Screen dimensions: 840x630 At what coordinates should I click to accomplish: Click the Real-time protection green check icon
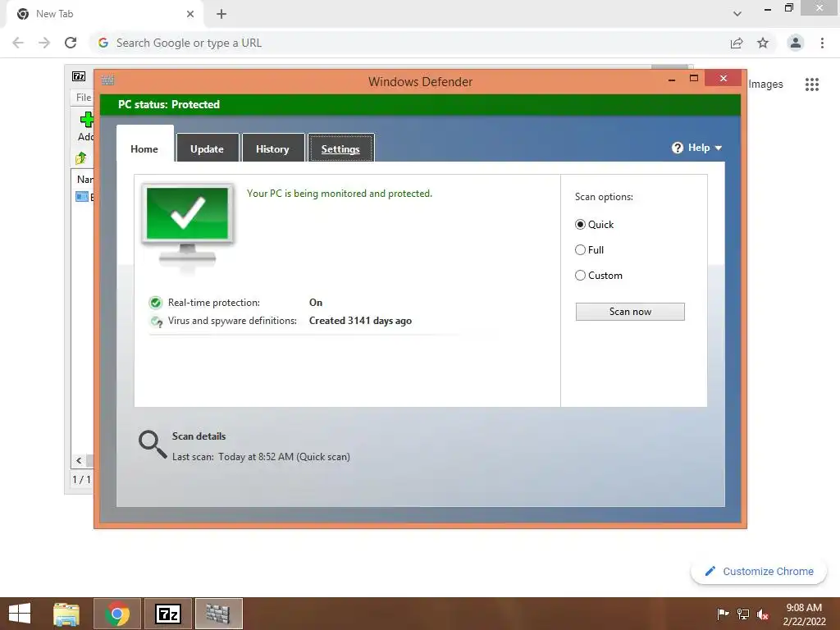click(x=155, y=304)
